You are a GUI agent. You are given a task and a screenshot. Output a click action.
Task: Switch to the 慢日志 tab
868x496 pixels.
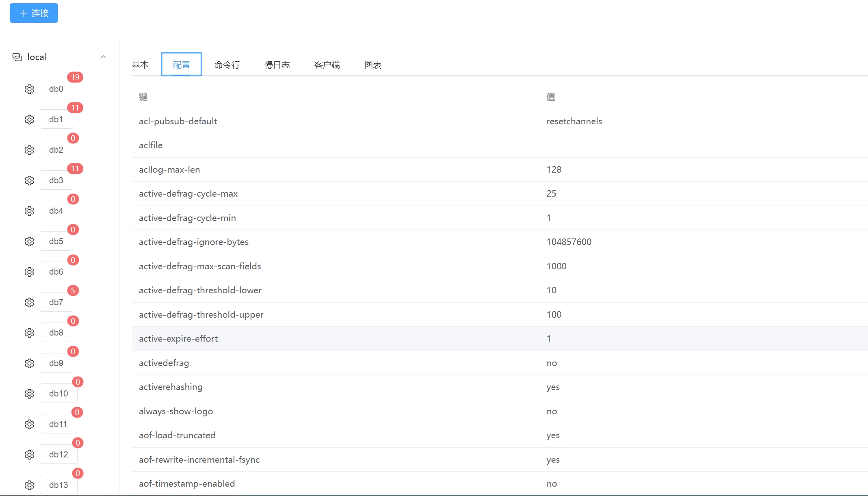[277, 65]
